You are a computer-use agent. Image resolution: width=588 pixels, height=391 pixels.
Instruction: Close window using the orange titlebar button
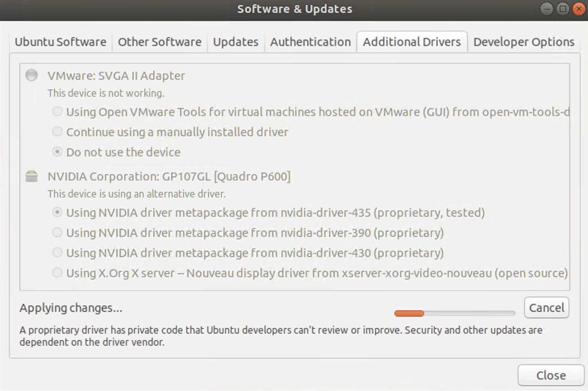click(579, 9)
